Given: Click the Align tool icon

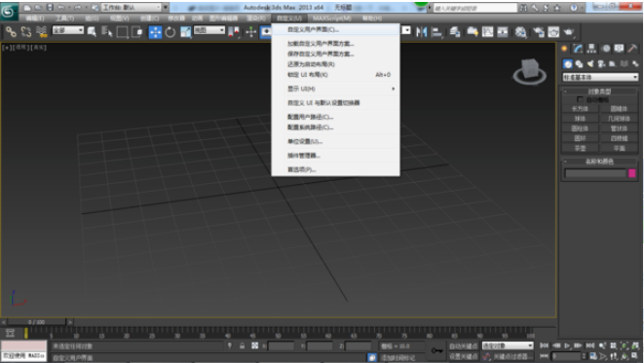Looking at the screenshot, I should point(436,31).
